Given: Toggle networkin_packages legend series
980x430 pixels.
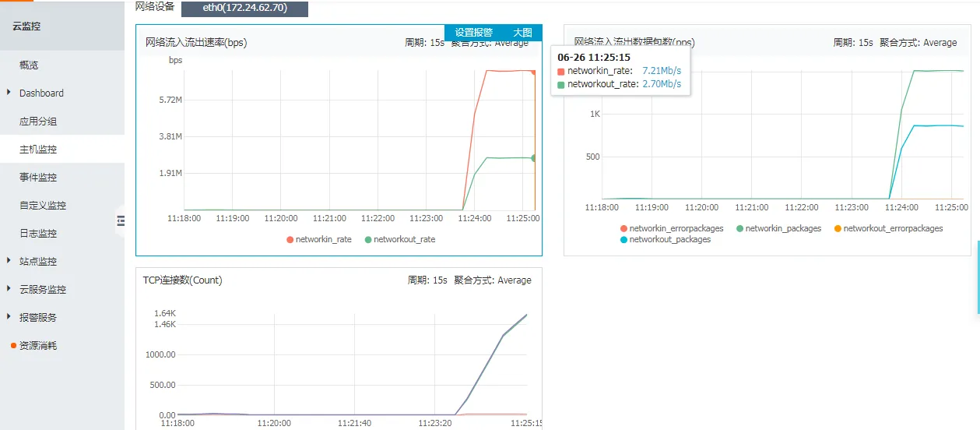Looking at the screenshot, I should tap(778, 228).
